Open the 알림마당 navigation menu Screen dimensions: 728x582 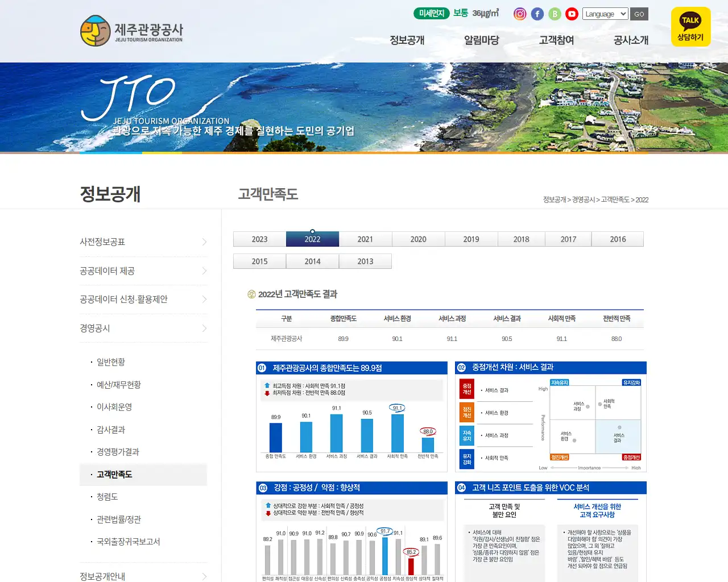[x=481, y=40]
